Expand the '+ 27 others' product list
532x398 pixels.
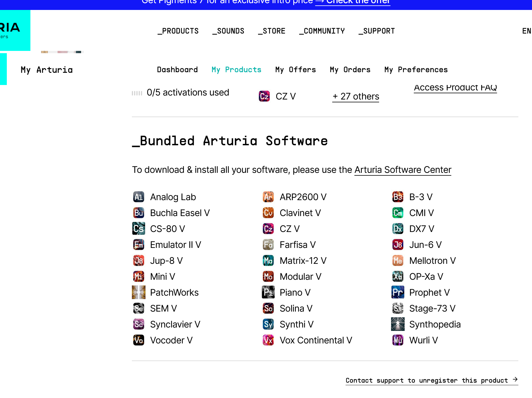pos(356,97)
